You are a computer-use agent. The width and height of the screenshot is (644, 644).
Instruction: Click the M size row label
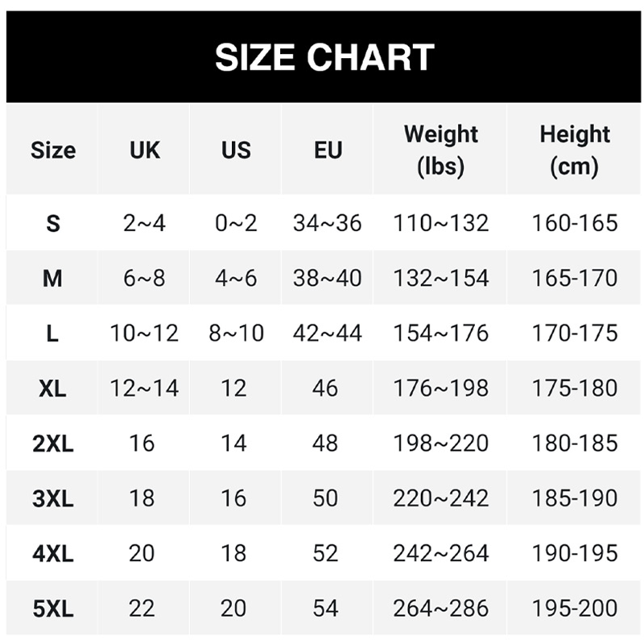(x=53, y=279)
